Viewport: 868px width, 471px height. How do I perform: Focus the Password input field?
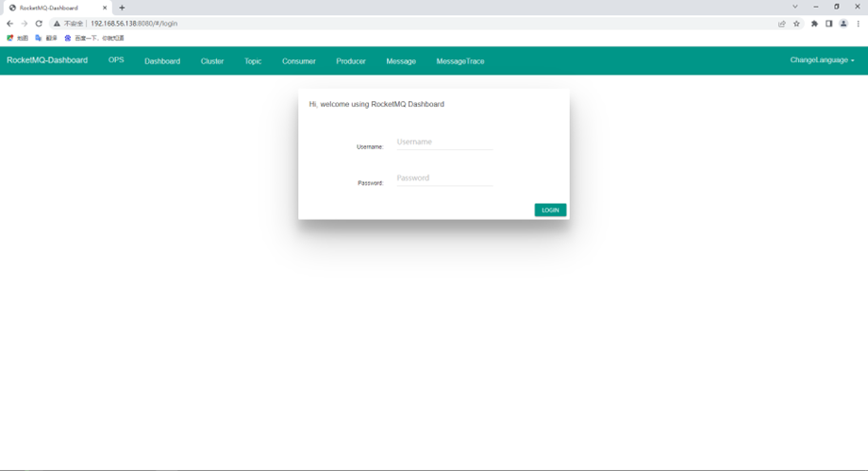tap(444, 177)
